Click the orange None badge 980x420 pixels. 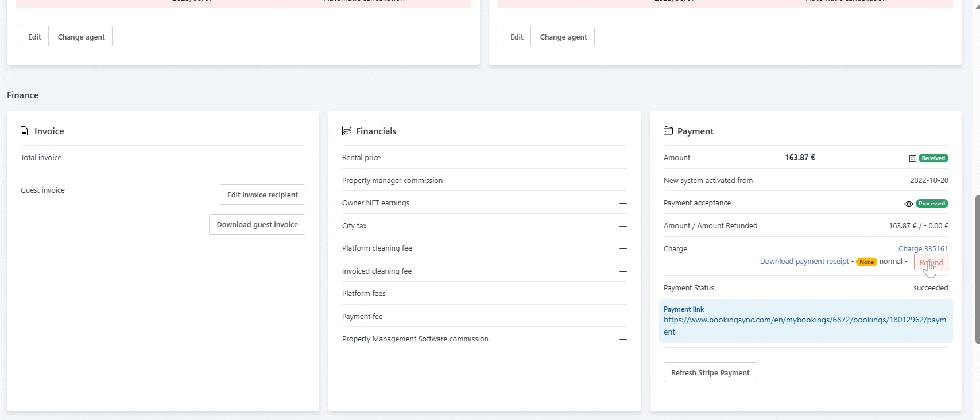tap(866, 262)
